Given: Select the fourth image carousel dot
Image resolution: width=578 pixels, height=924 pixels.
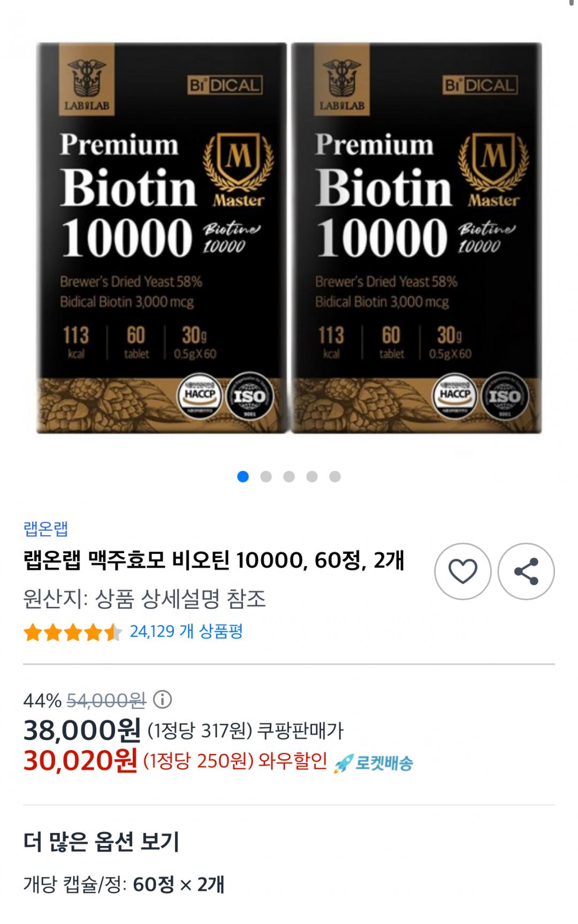Looking at the screenshot, I should (x=312, y=476).
